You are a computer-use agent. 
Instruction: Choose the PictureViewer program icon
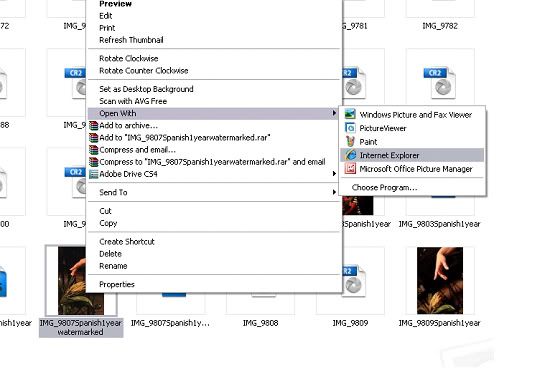click(x=350, y=128)
